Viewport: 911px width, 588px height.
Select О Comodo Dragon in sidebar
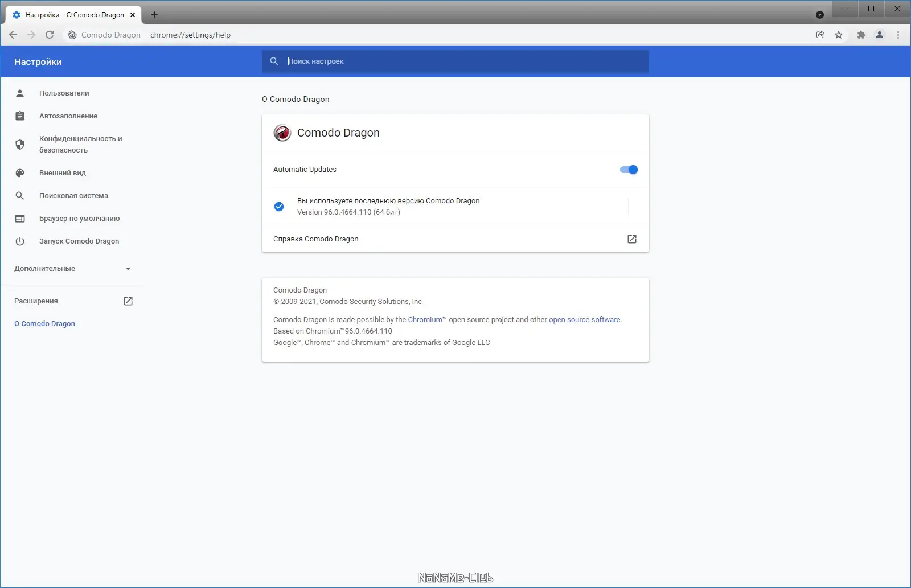point(44,323)
